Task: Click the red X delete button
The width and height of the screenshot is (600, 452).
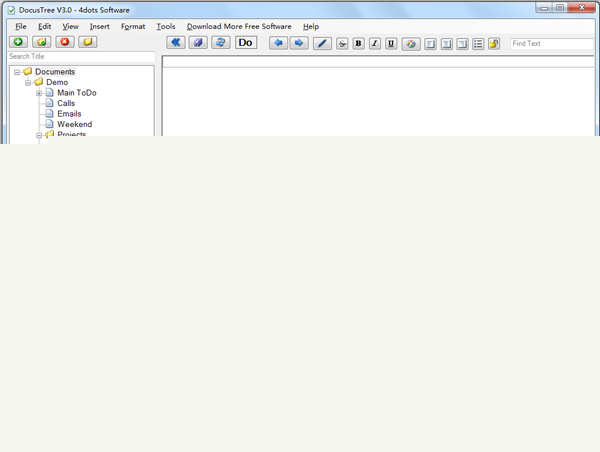Action: point(65,42)
